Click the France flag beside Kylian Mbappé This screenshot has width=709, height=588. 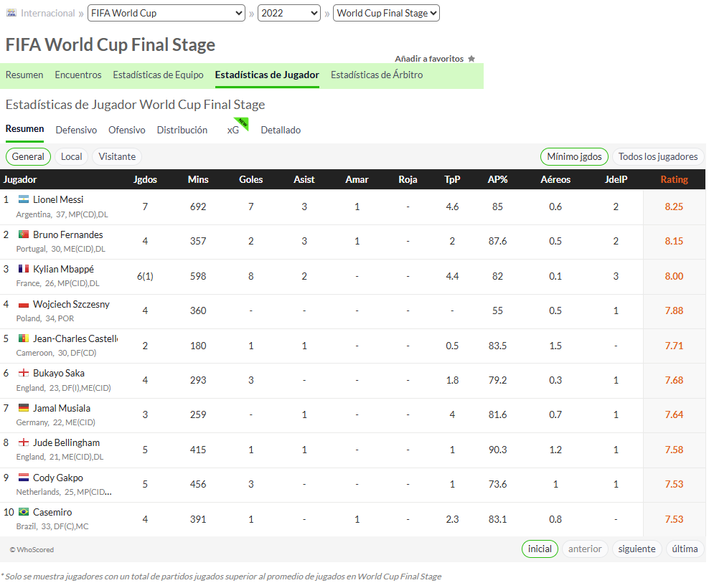[24, 269]
